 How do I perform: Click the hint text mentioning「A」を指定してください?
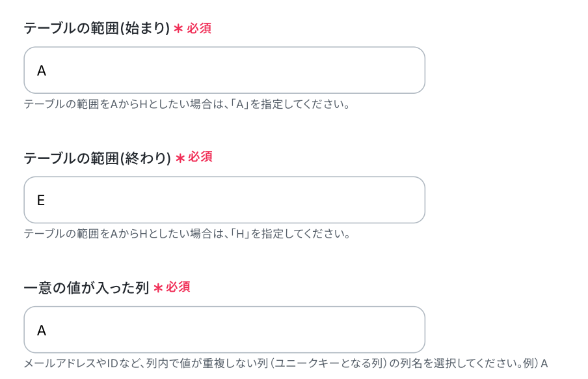point(187,104)
